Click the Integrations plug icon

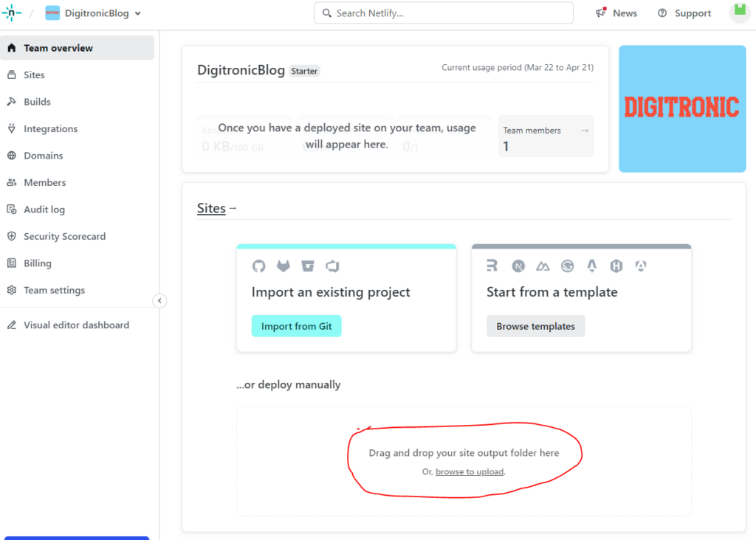pos(12,128)
